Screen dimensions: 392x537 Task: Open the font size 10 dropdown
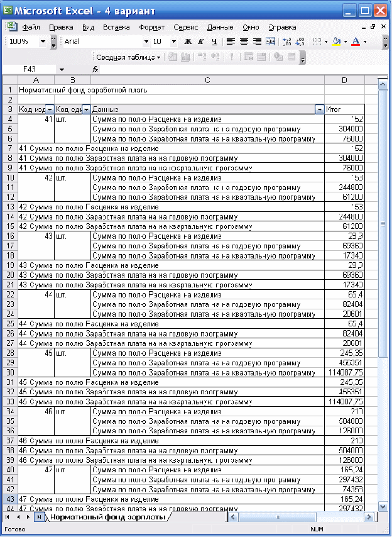tap(174, 42)
